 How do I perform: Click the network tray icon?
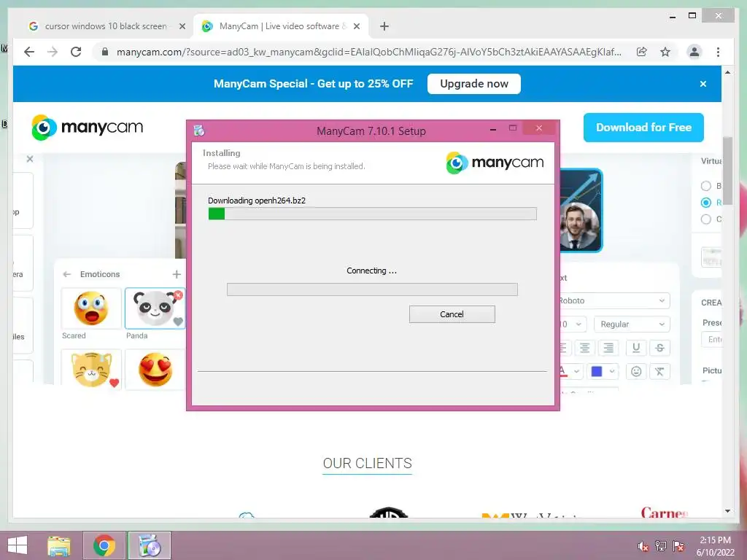(x=661, y=546)
